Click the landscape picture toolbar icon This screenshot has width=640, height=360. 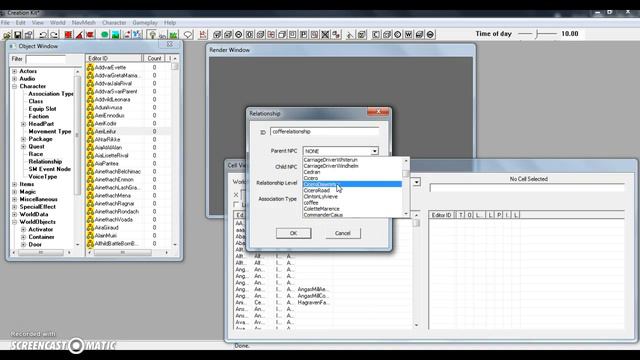pyautogui.click(x=116, y=35)
